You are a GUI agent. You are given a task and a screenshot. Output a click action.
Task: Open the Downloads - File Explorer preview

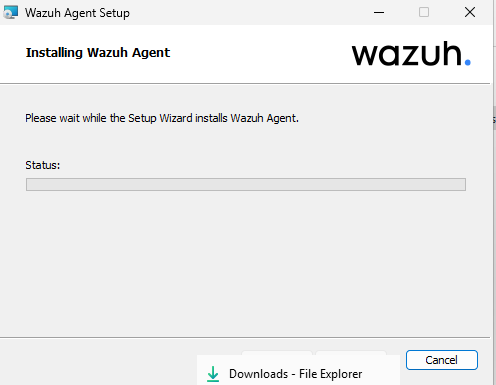[x=298, y=370]
